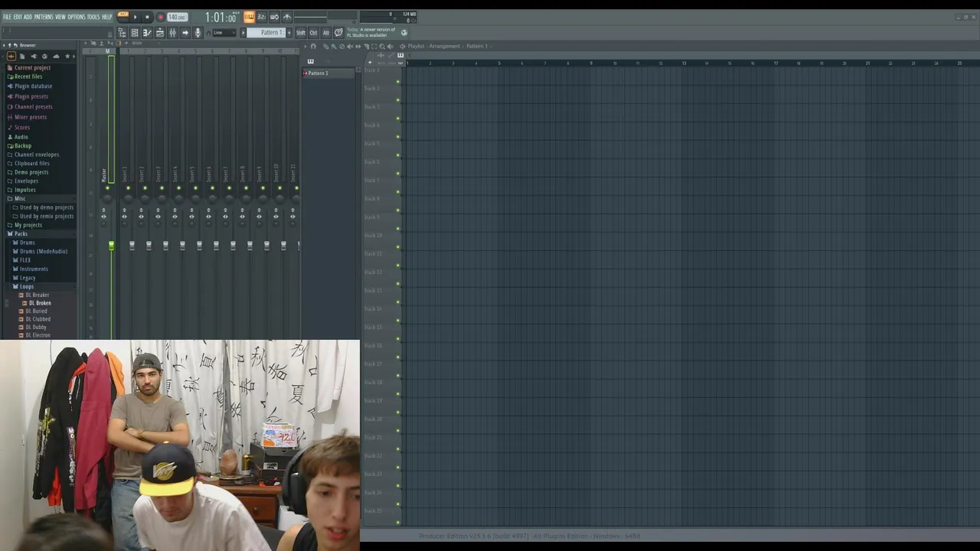980x551 pixels.
Task: Click the Insert 1 volume fader
Action: coord(132,246)
